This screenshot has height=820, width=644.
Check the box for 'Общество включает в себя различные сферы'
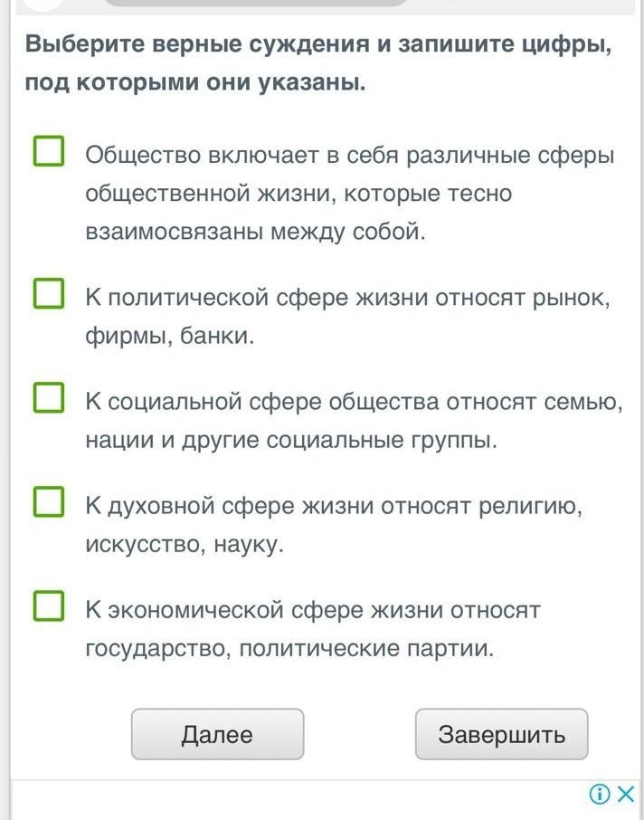pyautogui.click(x=49, y=152)
